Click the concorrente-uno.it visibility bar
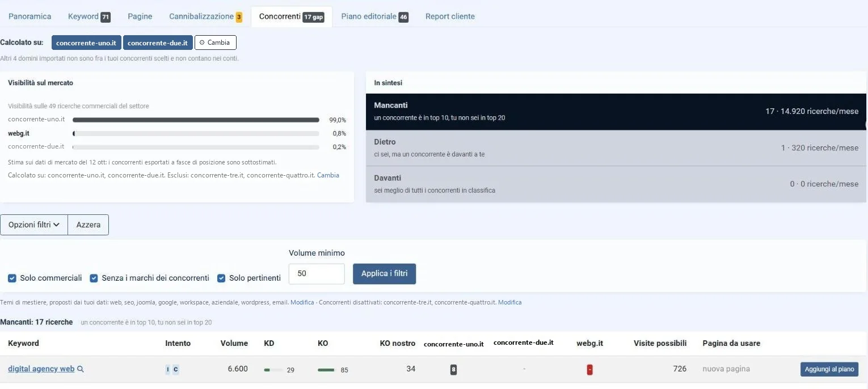The width and height of the screenshot is (868, 389). 196,120
